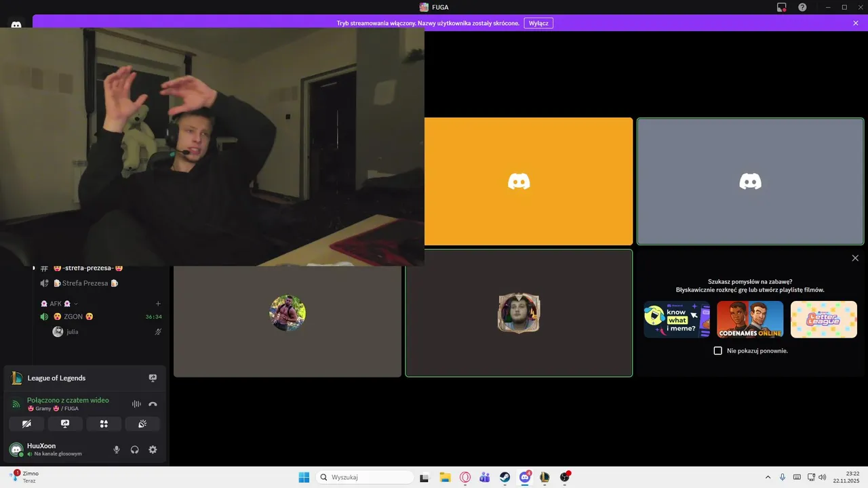Click the FUGA server title
The height and width of the screenshot is (488, 868).
434,7
